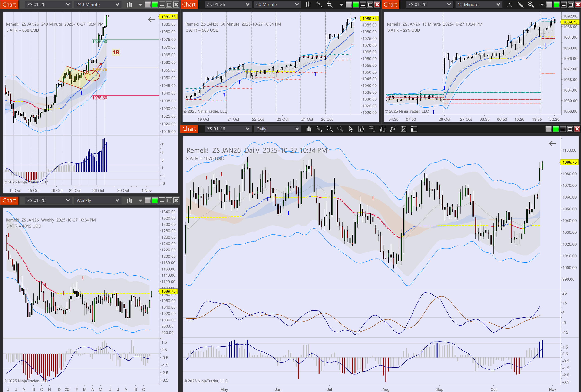581x392 pixels.
Task: Toggle green link button on Weekly chart
Action: (155, 200)
